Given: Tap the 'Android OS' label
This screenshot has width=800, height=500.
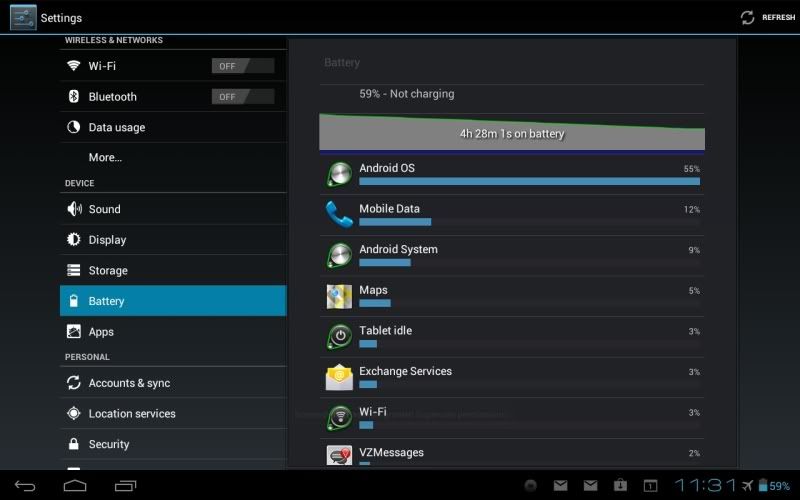Looking at the screenshot, I should click(x=387, y=168).
